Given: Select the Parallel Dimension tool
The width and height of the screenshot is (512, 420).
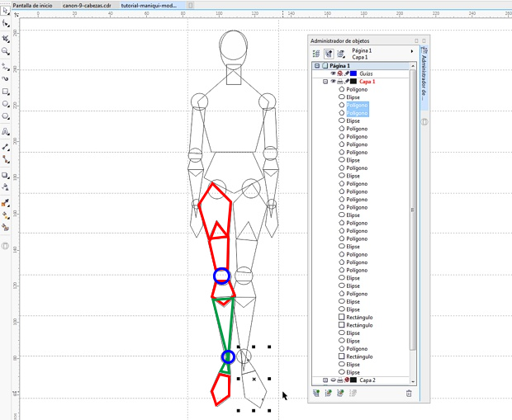Looking at the screenshot, I should click(x=5, y=147).
